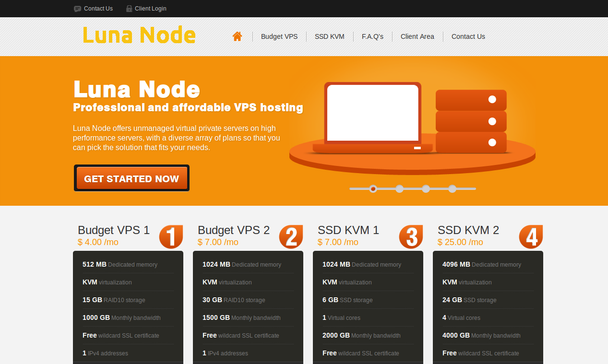Click the laptop and server banner illustration
The height and width of the screenshot is (364, 608).
(412, 128)
